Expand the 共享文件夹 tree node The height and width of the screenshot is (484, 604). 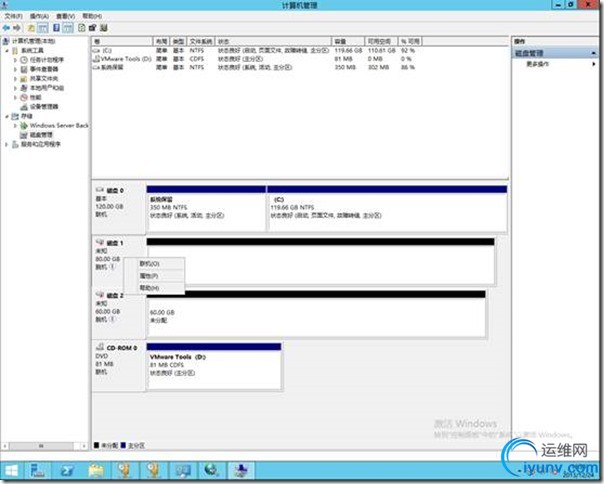point(15,79)
